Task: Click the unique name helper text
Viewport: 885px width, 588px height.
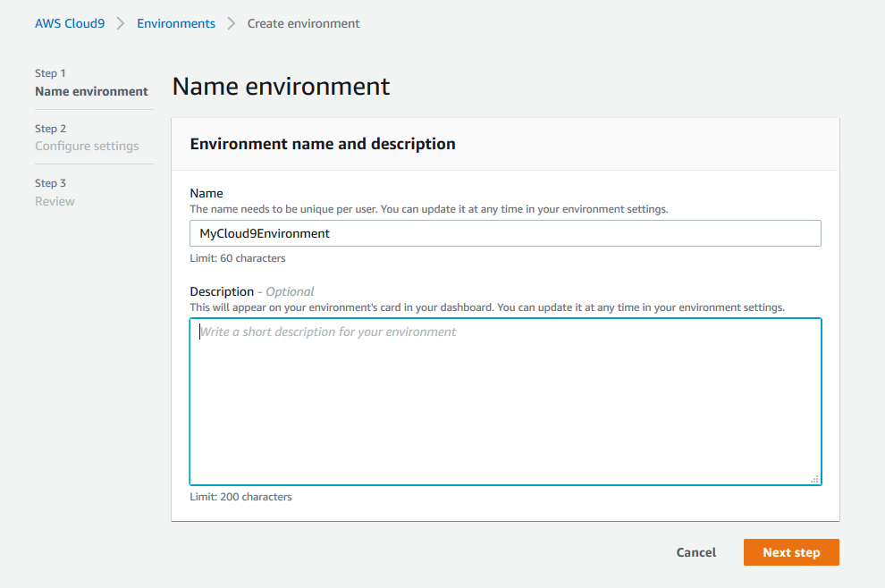Action: click(x=429, y=209)
